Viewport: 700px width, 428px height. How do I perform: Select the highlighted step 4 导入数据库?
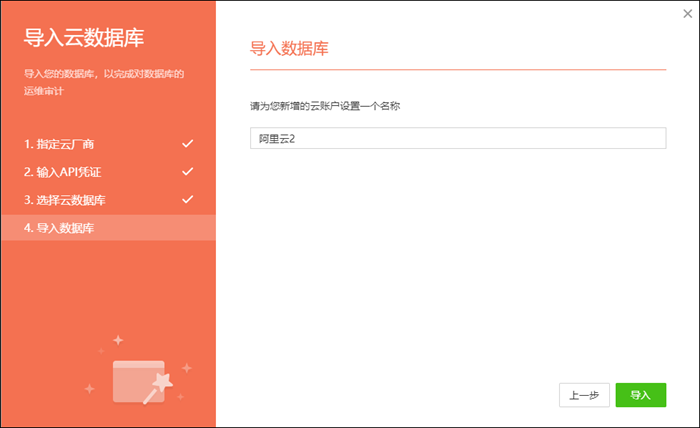(60, 228)
